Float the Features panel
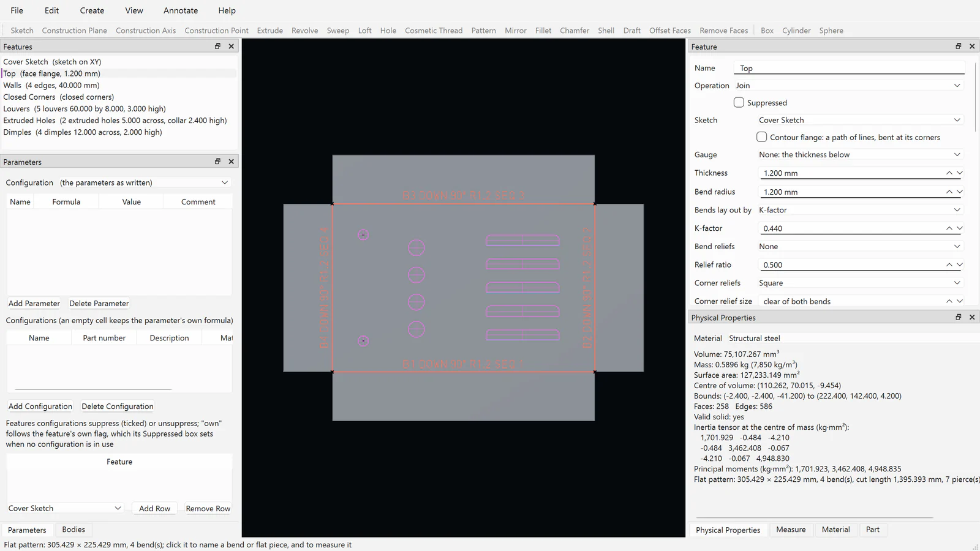Image resolution: width=980 pixels, height=551 pixels. 217,47
